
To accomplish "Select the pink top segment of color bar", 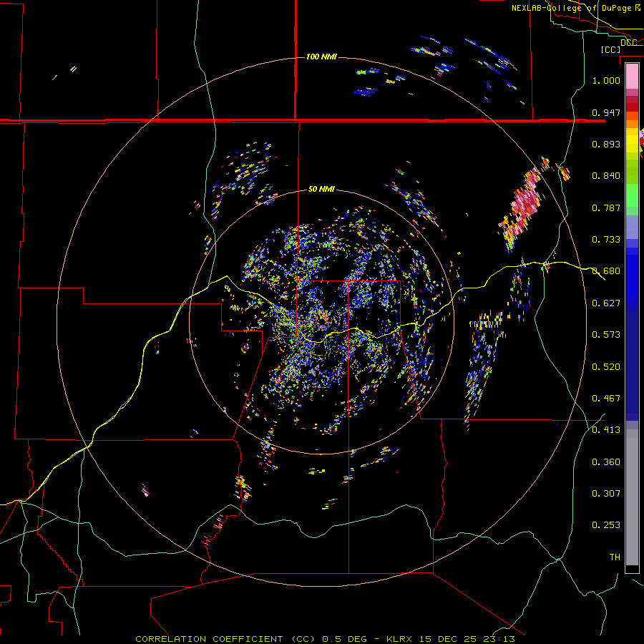I will [x=632, y=76].
